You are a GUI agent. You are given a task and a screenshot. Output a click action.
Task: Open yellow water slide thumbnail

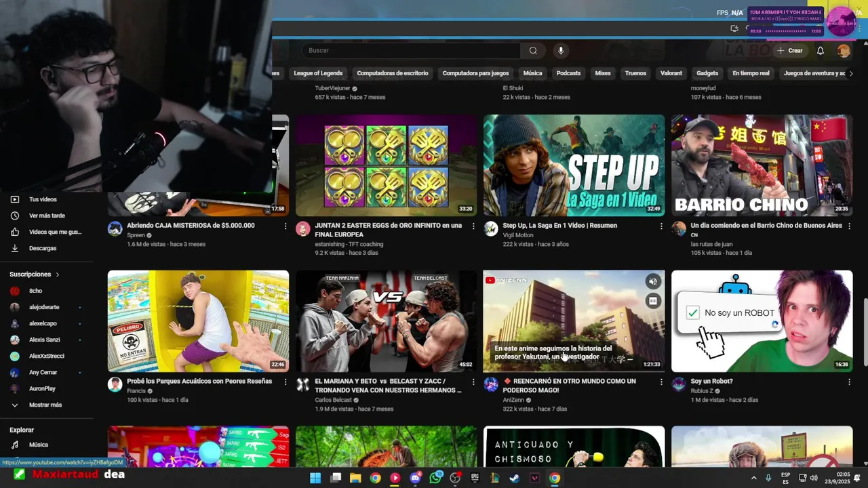198,321
